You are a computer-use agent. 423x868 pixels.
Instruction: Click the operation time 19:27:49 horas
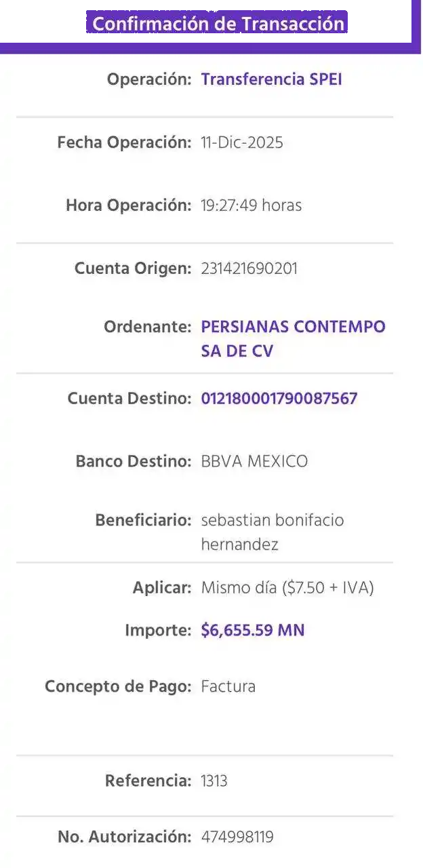[251, 205]
